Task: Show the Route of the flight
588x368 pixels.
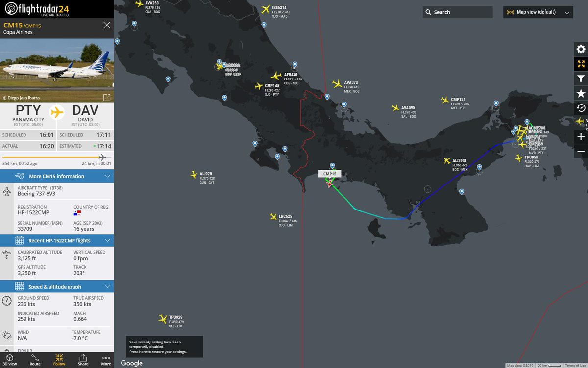Action: [35, 360]
